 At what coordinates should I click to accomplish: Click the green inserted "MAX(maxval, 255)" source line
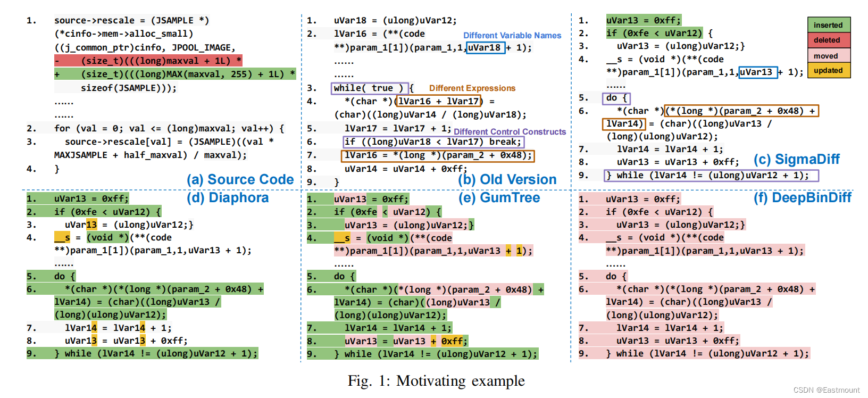[x=175, y=74]
